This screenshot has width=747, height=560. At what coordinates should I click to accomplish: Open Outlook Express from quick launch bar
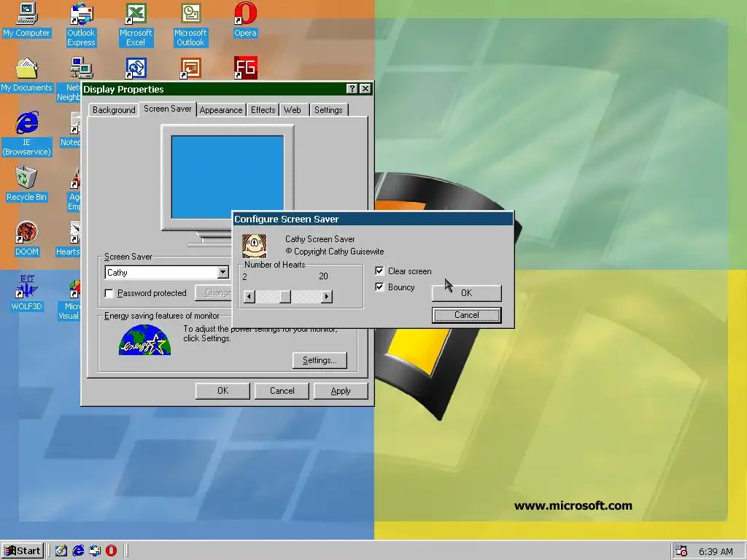click(95, 551)
